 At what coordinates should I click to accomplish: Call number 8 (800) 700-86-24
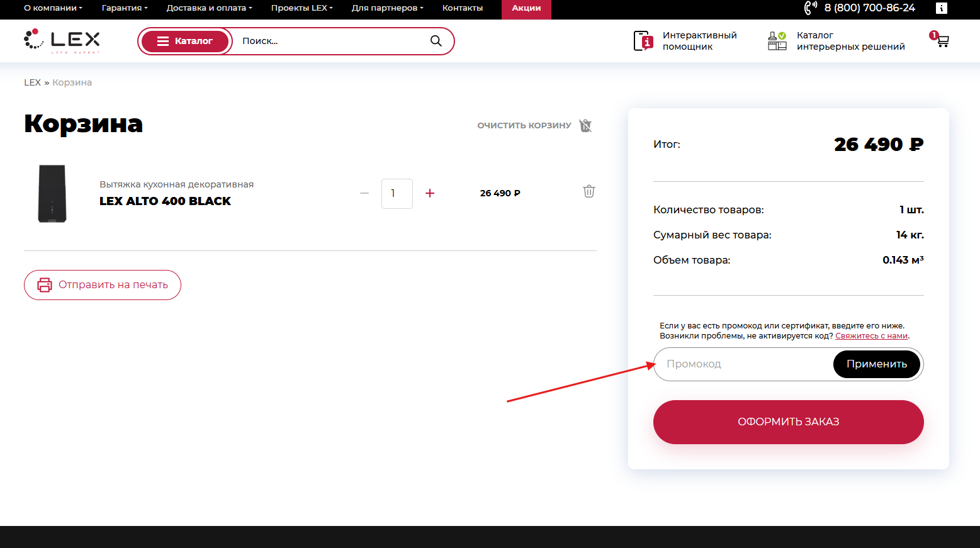click(869, 8)
